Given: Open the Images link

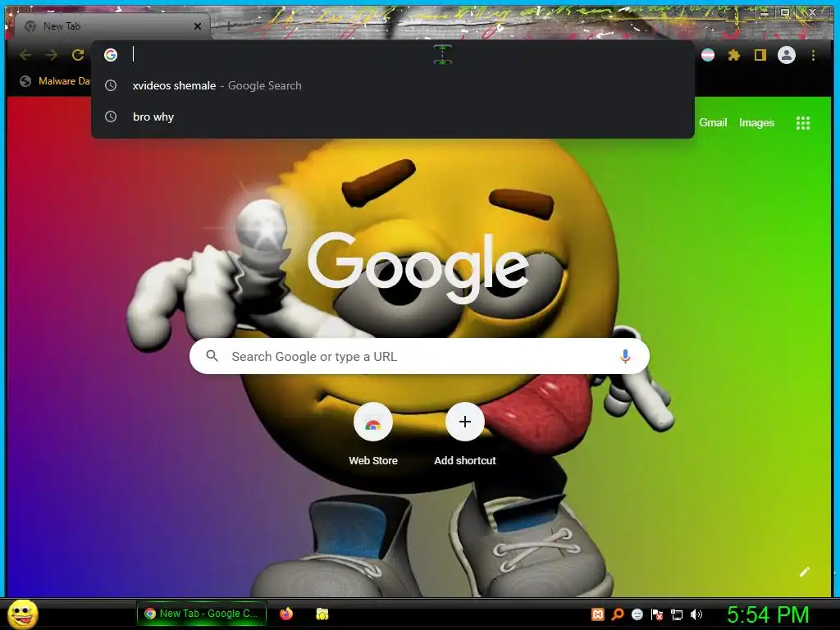Looking at the screenshot, I should click(756, 123).
